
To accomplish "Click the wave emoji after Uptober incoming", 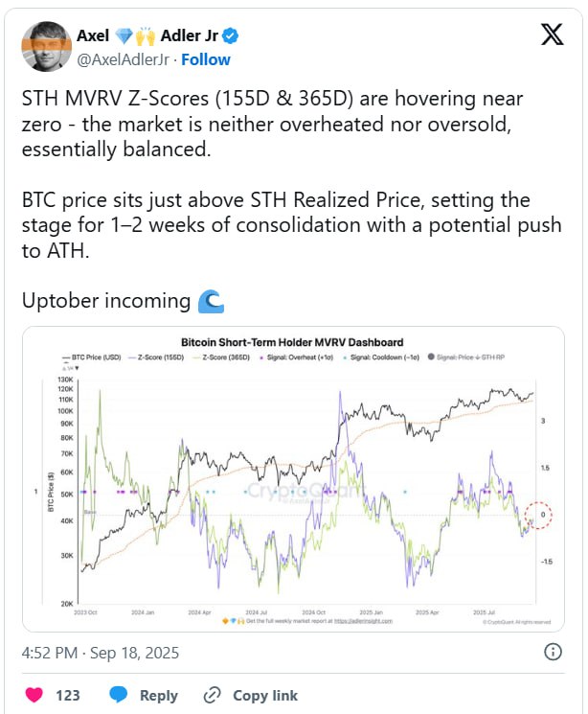I will (x=212, y=302).
